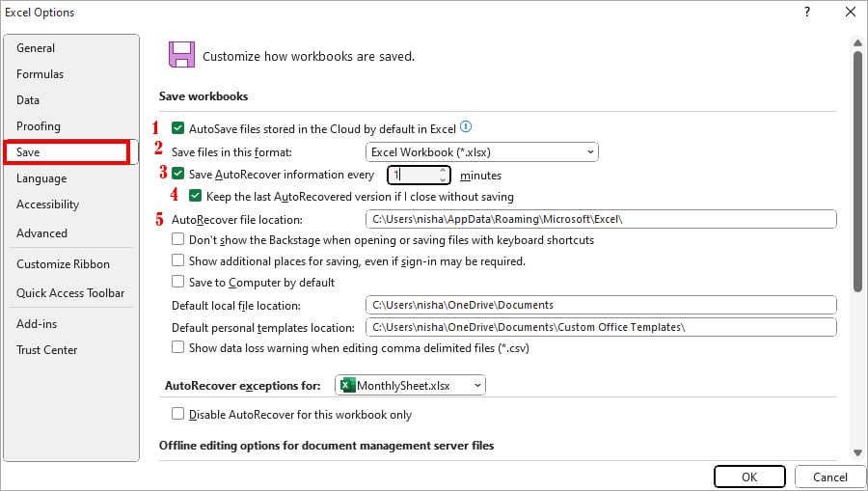868x491 pixels.
Task: Check Save to Computer by default
Action: click(177, 282)
